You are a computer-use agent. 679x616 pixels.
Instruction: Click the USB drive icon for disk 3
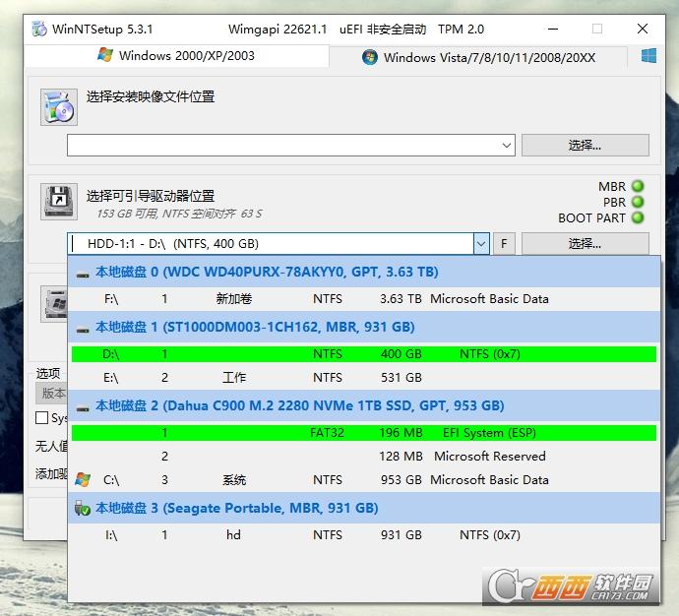point(83,508)
